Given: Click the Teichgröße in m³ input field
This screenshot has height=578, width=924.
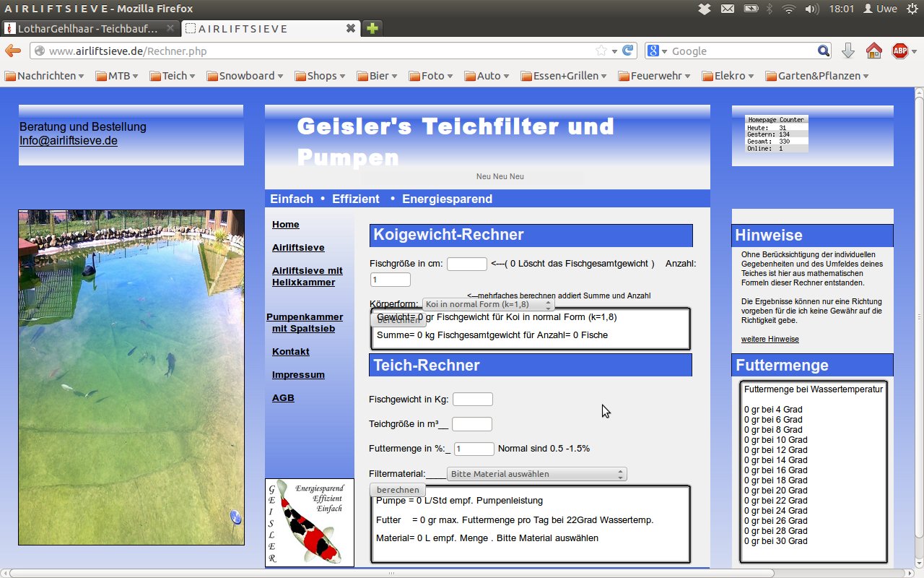Looking at the screenshot, I should pyautogui.click(x=471, y=424).
